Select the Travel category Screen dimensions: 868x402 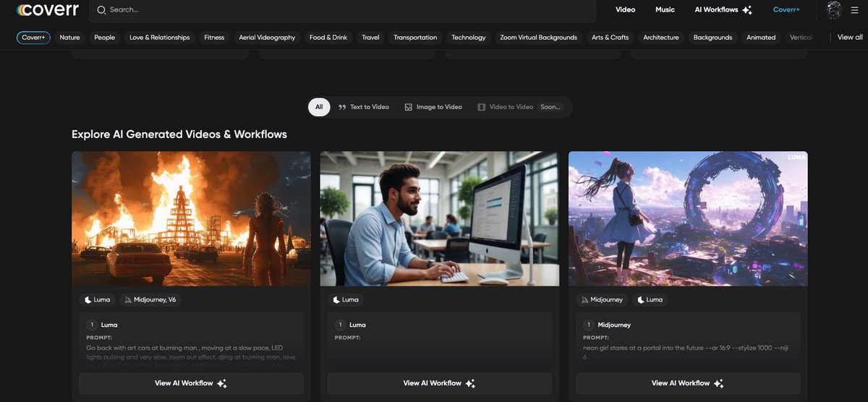pyautogui.click(x=370, y=38)
